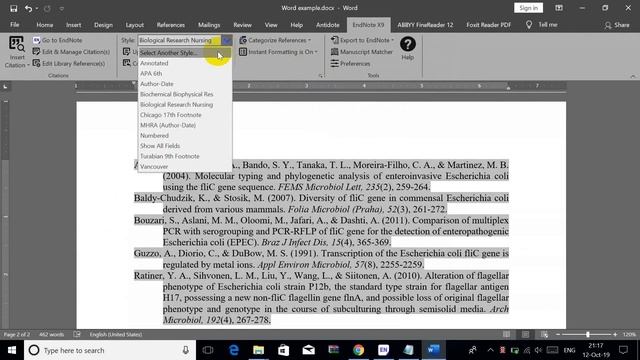Adjust the zoom slider handle

[588, 334]
